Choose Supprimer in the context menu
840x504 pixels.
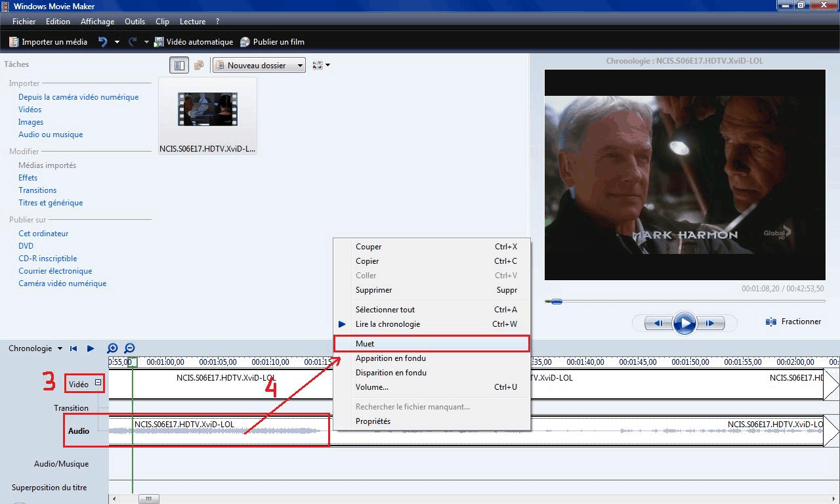pos(432,290)
